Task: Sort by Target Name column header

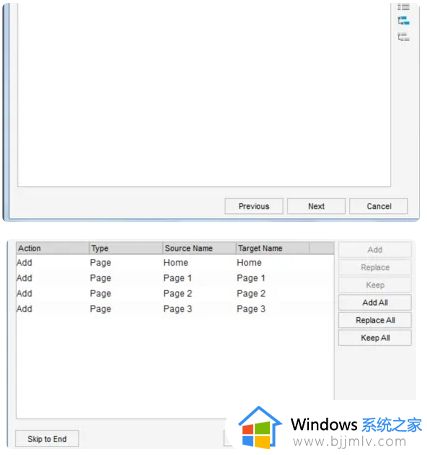Action: coord(273,248)
